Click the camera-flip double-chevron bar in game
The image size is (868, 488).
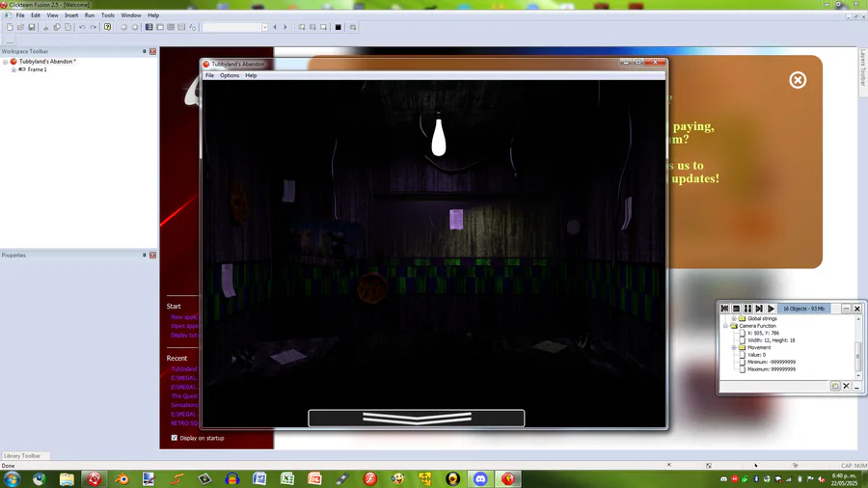click(417, 419)
